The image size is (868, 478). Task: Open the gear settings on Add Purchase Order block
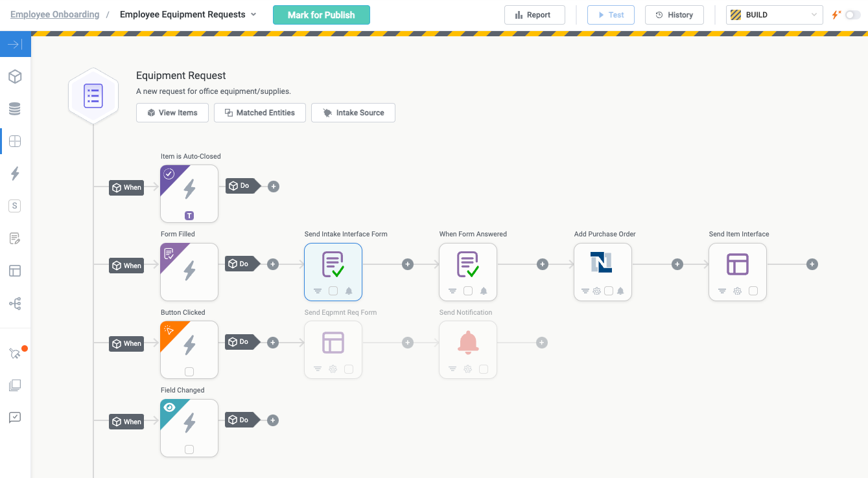(597, 291)
